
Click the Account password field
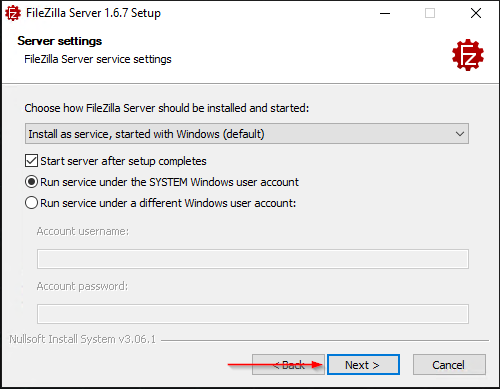tap(253, 314)
